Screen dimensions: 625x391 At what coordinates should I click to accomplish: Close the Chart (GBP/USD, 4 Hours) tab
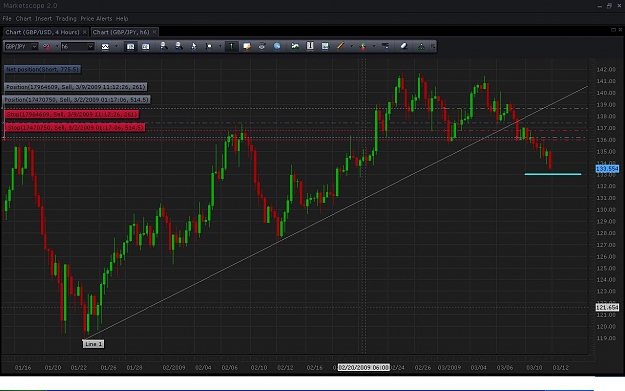pos(85,32)
